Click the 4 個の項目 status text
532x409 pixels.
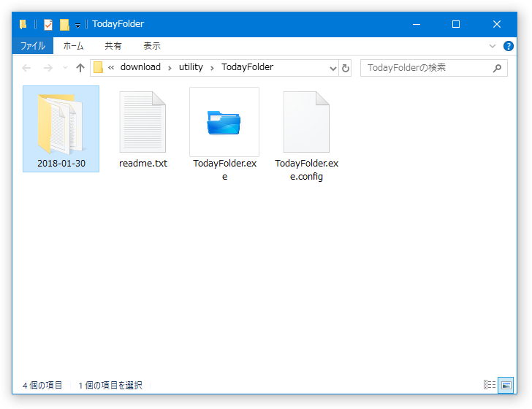(x=42, y=385)
